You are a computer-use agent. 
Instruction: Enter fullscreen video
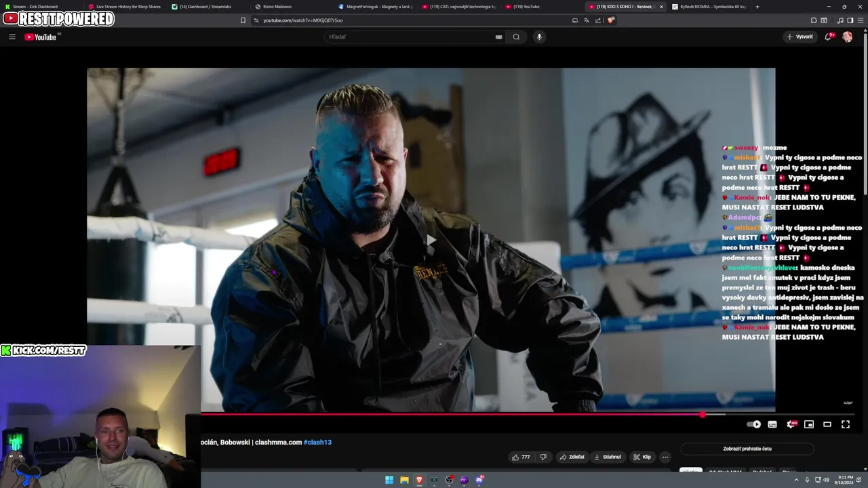point(846,424)
